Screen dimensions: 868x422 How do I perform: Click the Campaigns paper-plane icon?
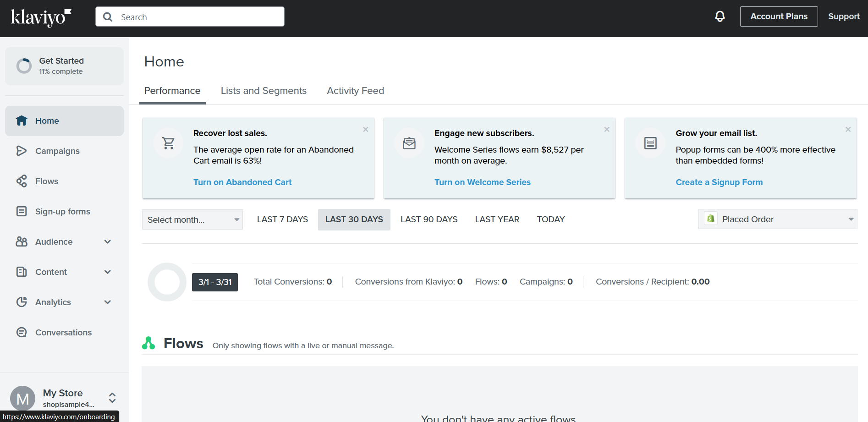(22, 151)
